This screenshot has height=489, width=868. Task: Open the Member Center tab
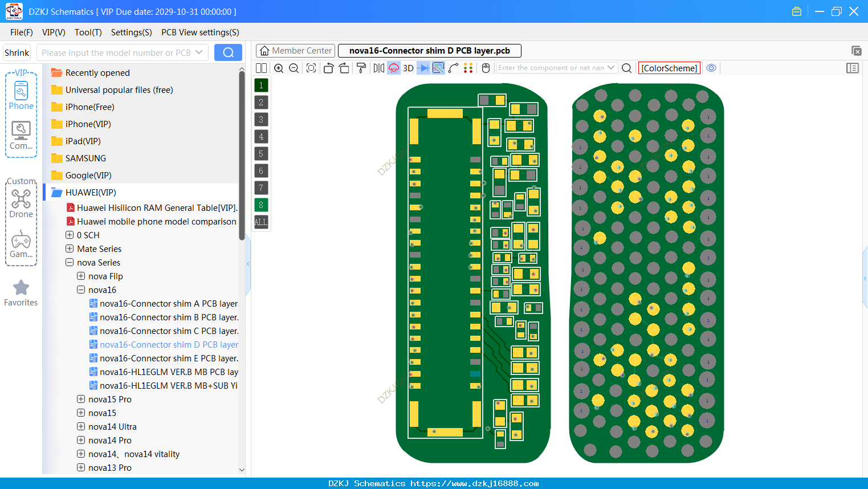296,51
